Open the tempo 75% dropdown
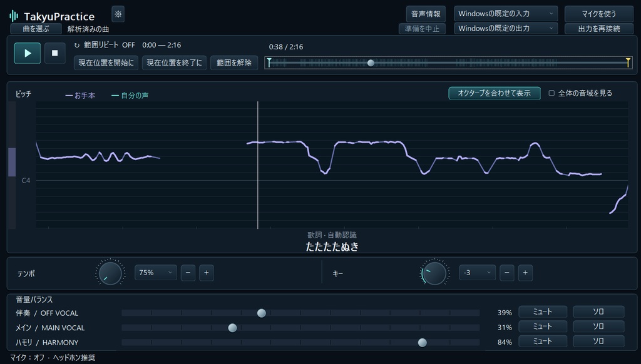641x364 pixels. coord(156,273)
